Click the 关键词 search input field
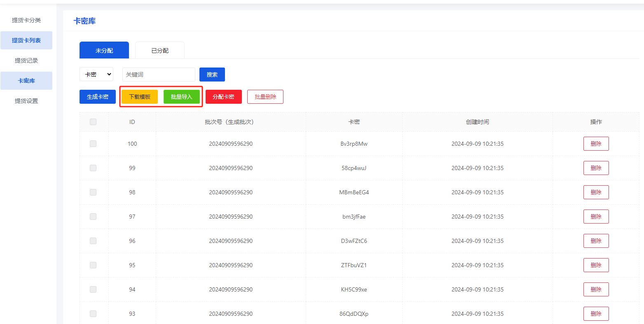This screenshot has height=324, width=644. 159,75
